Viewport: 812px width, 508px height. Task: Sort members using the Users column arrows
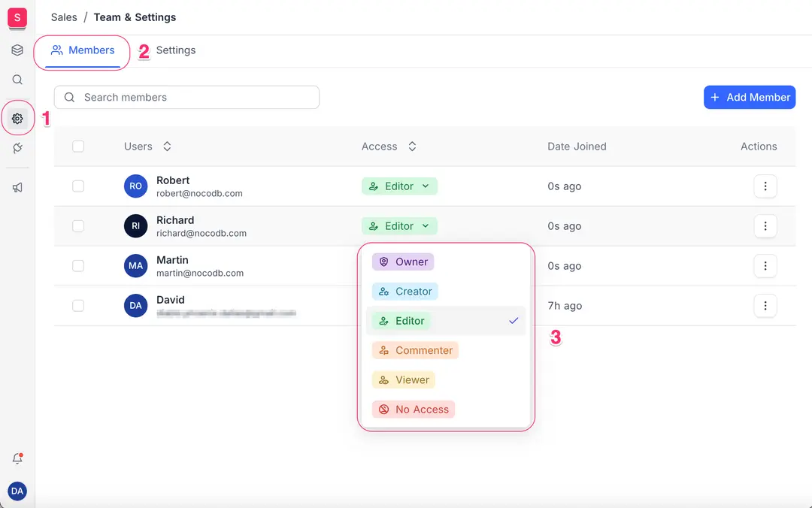pyautogui.click(x=167, y=146)
